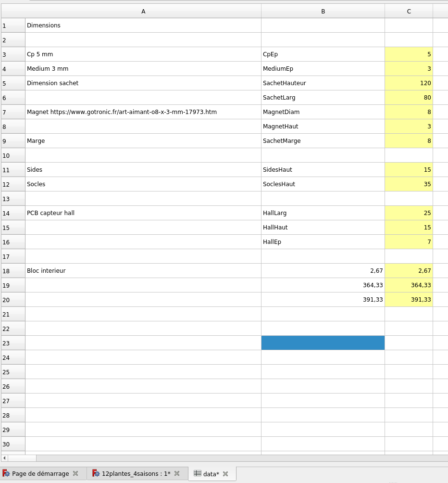Image resolution: width=448 pixels, height=483 pixels.
Task: Select the HallHaut cell
Action: click(x=323, y=228)
